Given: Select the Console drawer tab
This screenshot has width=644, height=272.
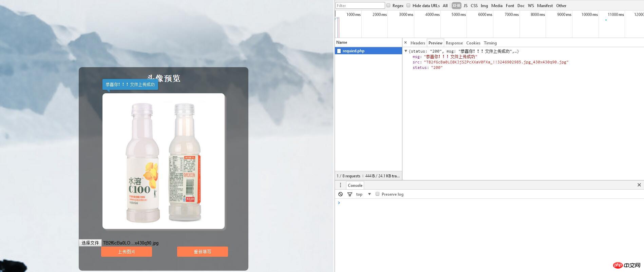Looking at the screenshot, I should pos(355,185).
